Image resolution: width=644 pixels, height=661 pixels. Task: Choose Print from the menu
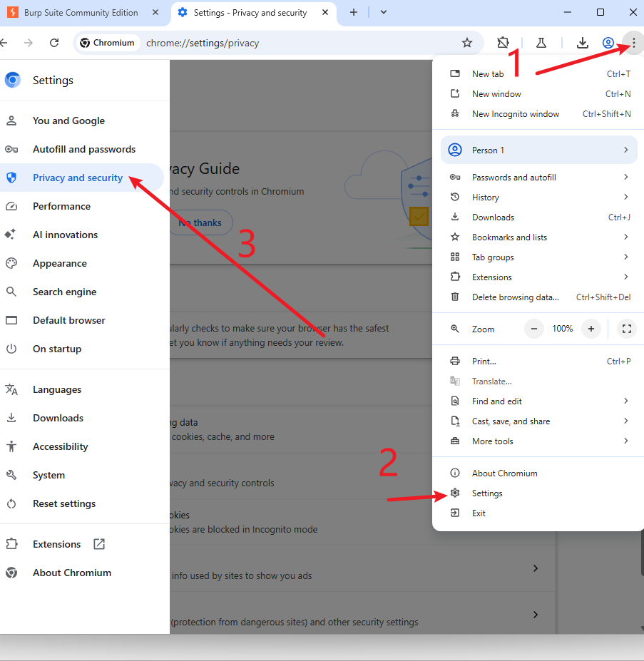click(x=538, y=362)
